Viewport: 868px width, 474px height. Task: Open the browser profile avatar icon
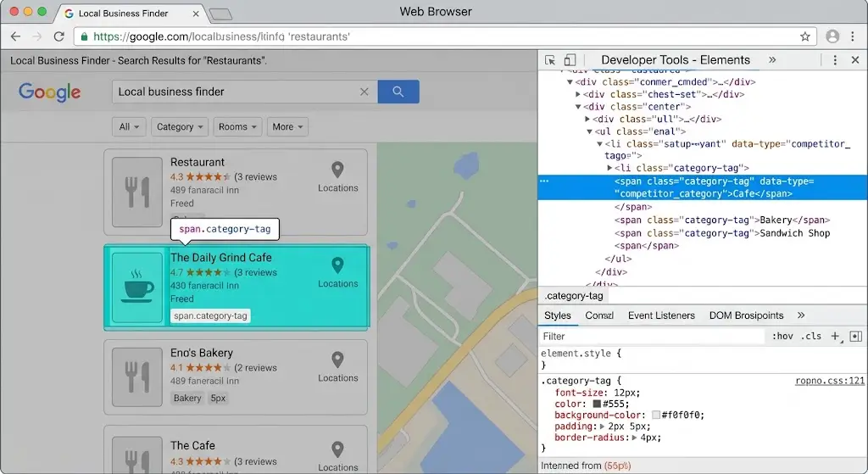tap(832, 36)
